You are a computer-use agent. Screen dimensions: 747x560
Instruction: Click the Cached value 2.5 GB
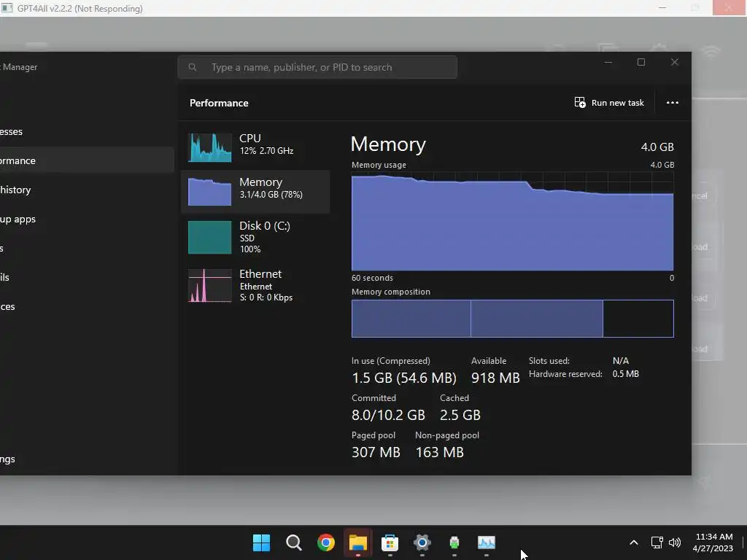pyautogui.click(x=460, y=415)
